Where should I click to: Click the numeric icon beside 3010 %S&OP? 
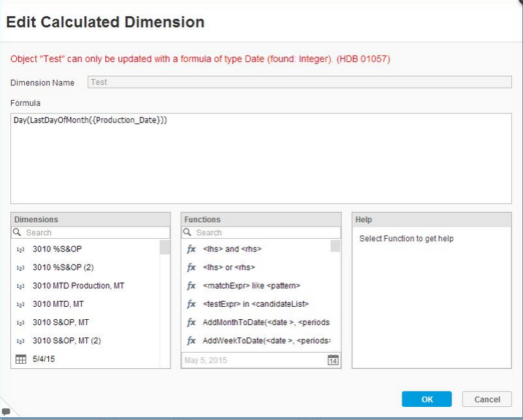pyautogui.click(x=20, y=250)
